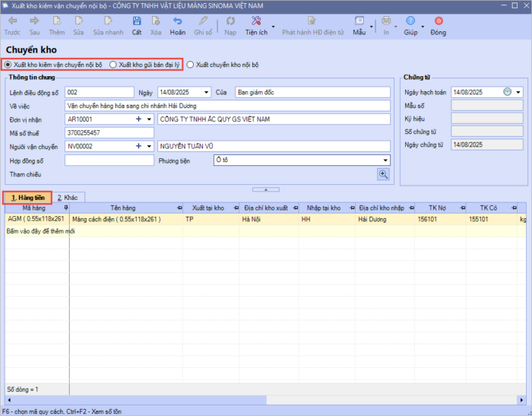
Task: Open the Tiện ích tools icon
Action: coord(255,21)
